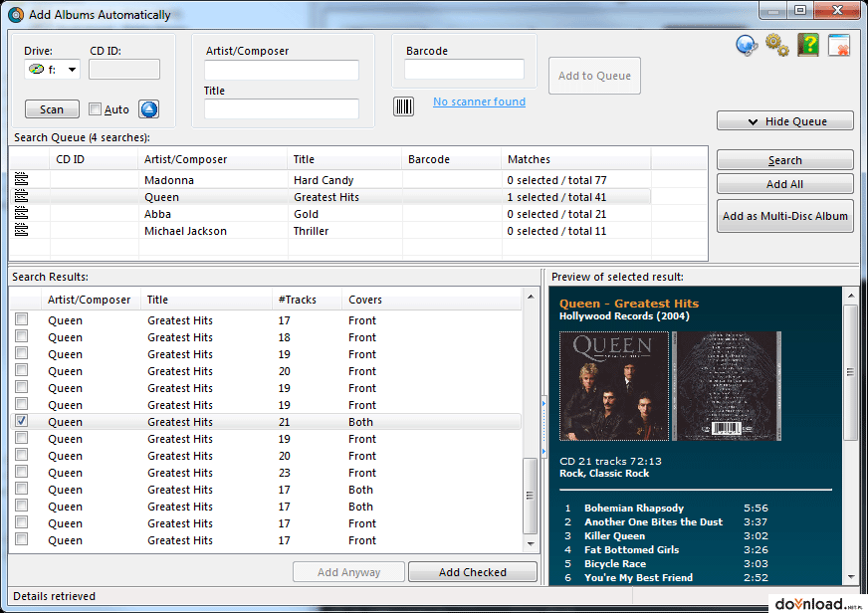Click the Barcode input field
This screenshot has width=868, height=613.
coord(465,70)
